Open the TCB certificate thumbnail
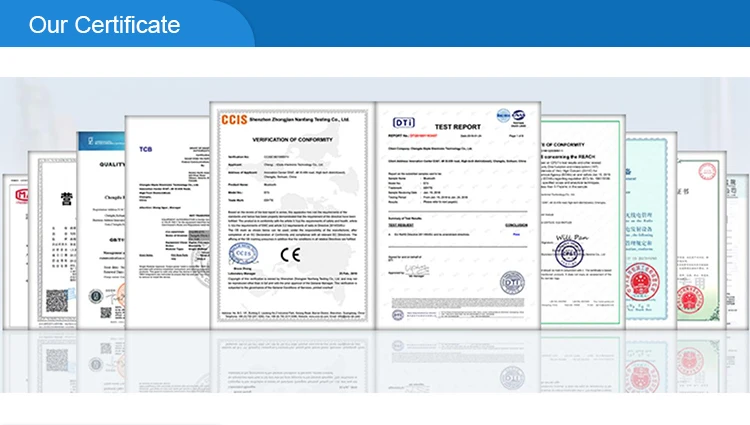 coord(165,220)
